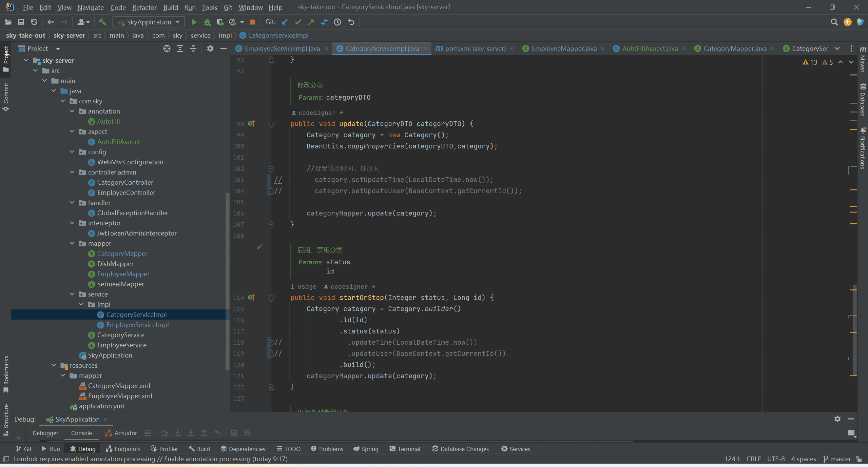Click the CRLF line separator indicator

click(x=753, y=459)
